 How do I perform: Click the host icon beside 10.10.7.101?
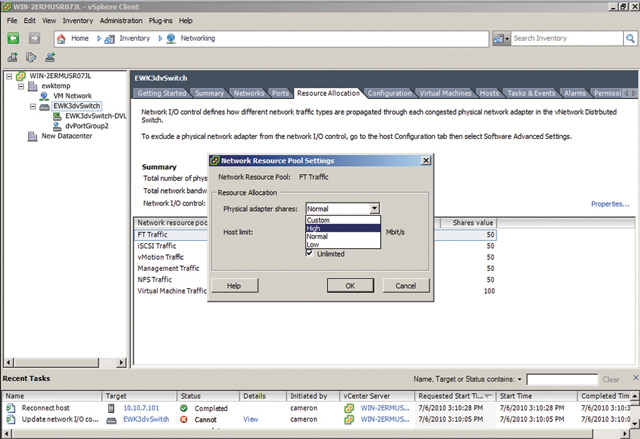(x=111, y=408)
